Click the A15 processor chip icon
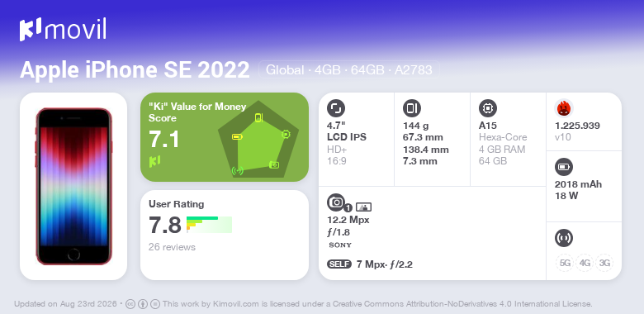This screenshot has height=314, width=644. pos(488,108)
